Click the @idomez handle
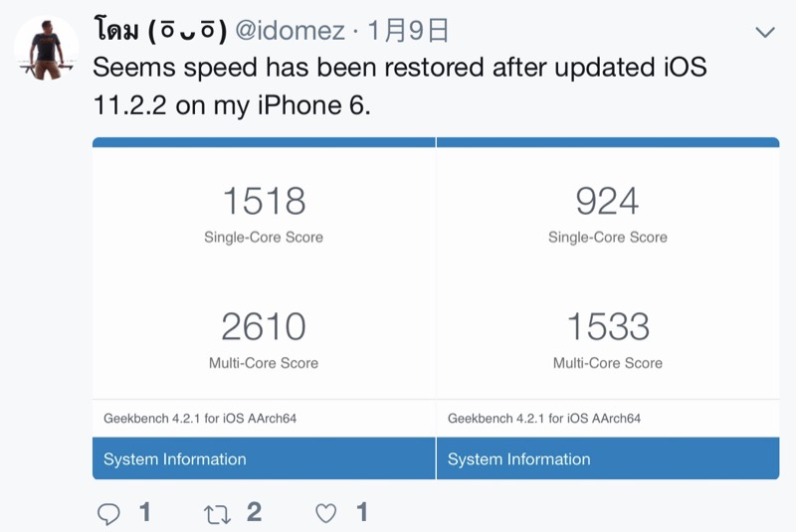Viewport: 796px width, 532px height. click(x=293, y=32)
